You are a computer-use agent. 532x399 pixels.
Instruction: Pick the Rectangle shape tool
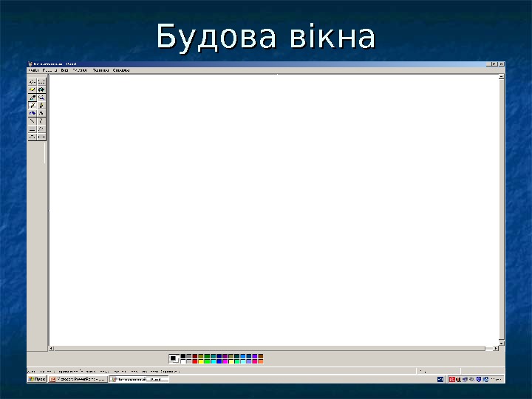click(x=33, y=129)
